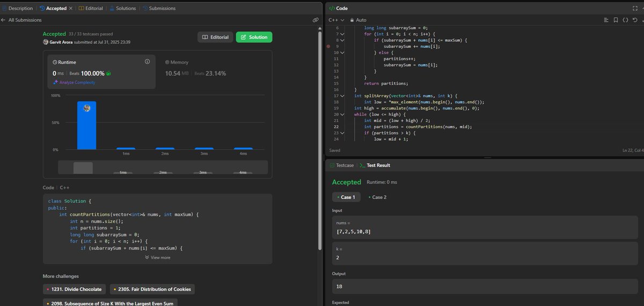Screen dimensions: 644x306
Task: Collapse the while loop at line 20
Action: coord(342,114)
